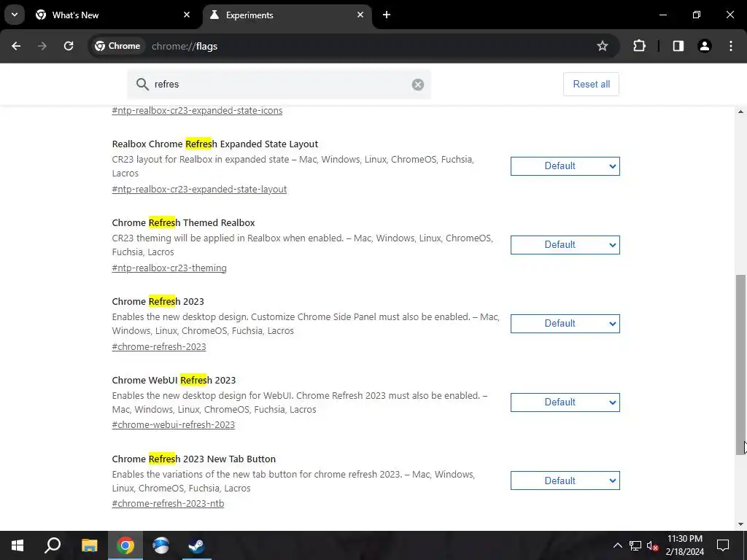Open the tab search chevron button

pos(15,15)
